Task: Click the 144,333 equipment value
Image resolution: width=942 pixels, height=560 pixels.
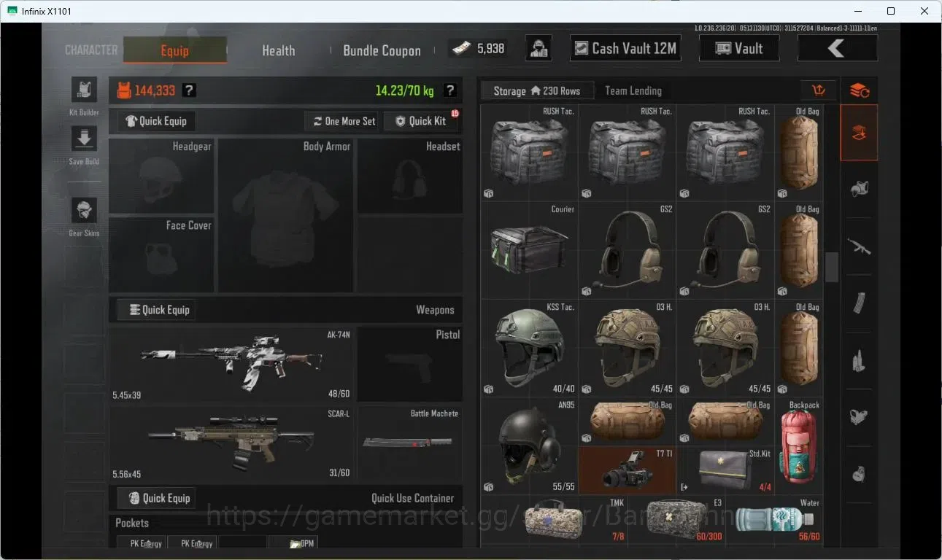Action: point(154,90)
